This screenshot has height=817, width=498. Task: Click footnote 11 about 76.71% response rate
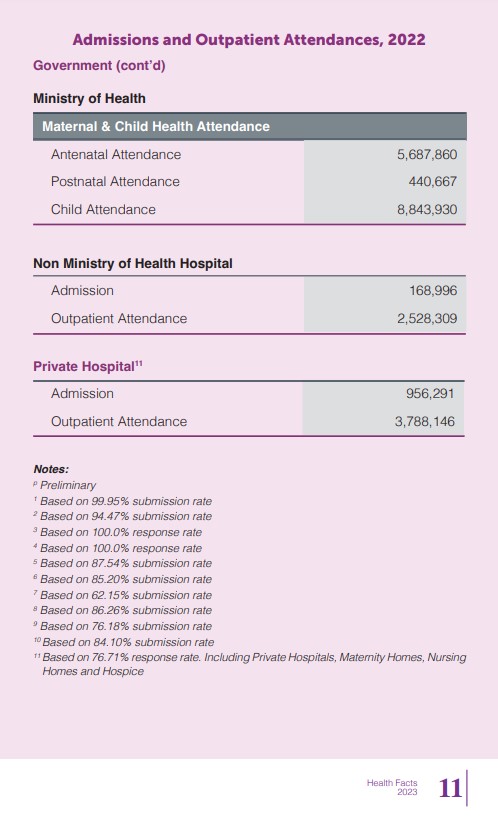pos(250,664)
